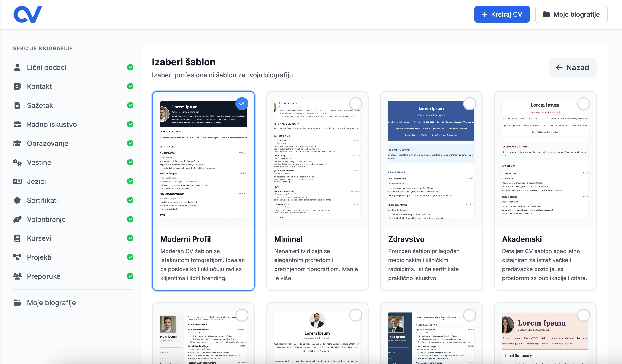Image resolution: width=622 pixels, height=364 pixels.
Task: Open the Kursevi section
Action: (39, 238)
